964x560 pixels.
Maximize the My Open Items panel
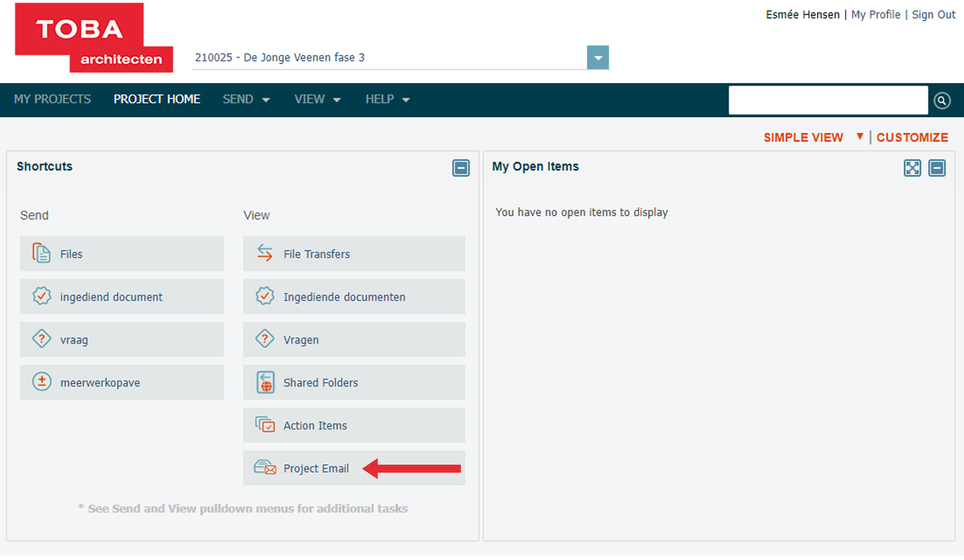coord(912,168)
